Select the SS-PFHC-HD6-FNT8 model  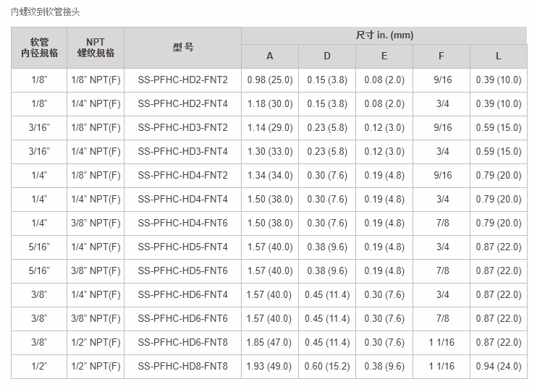(182, 343)
